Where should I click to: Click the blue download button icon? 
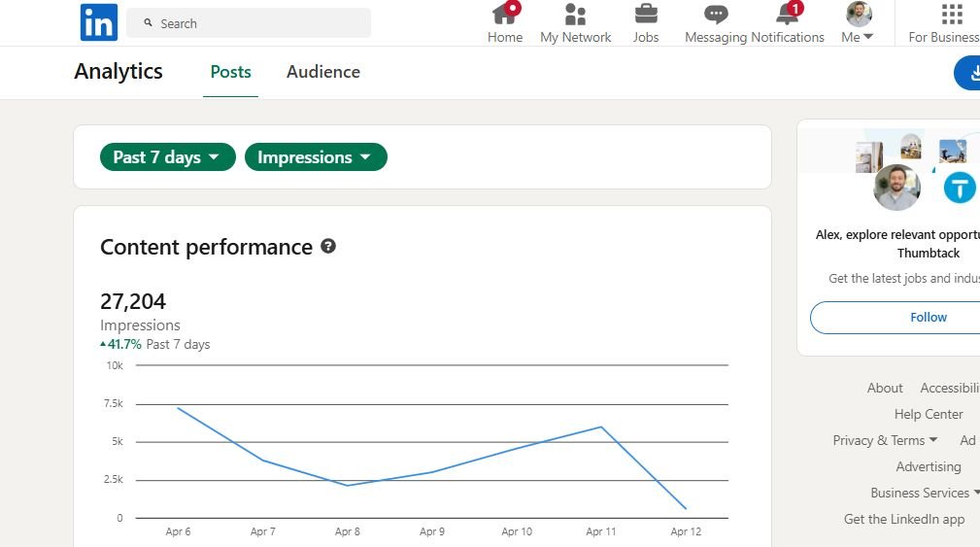coord(969,73)
